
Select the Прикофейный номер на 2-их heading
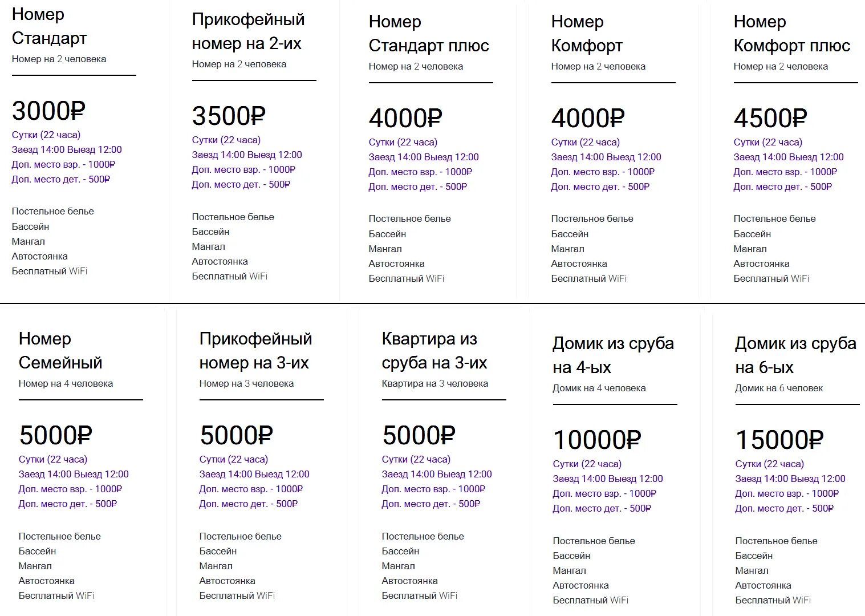pyautogui.click(x=248, y=31)
